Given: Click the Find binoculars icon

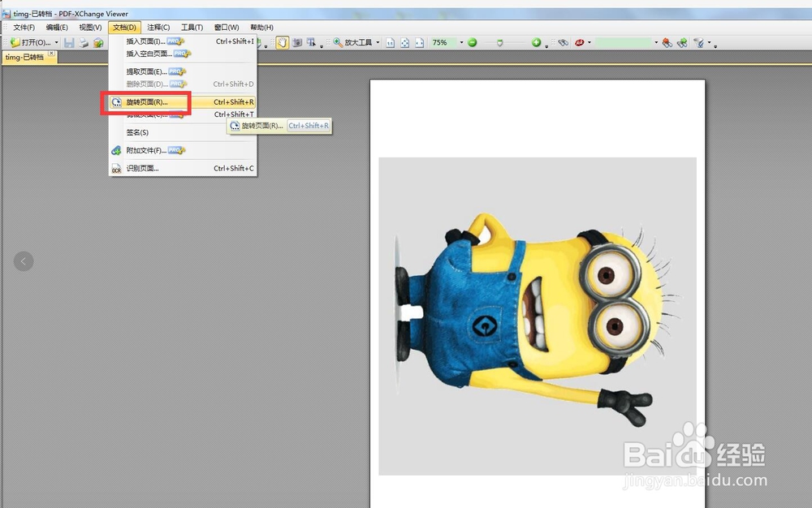Looking at the screenshot, I should (x=564, y=42).
